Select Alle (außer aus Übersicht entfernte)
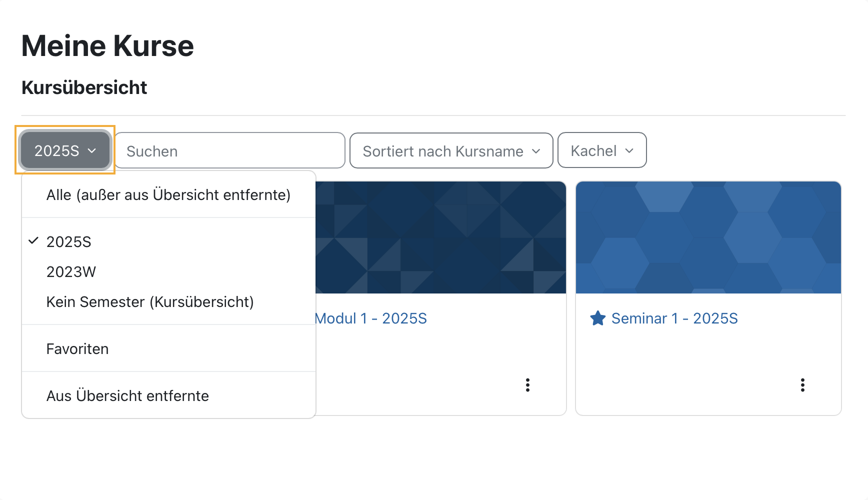This screenshot has height=500, width=868. point(168,194)
